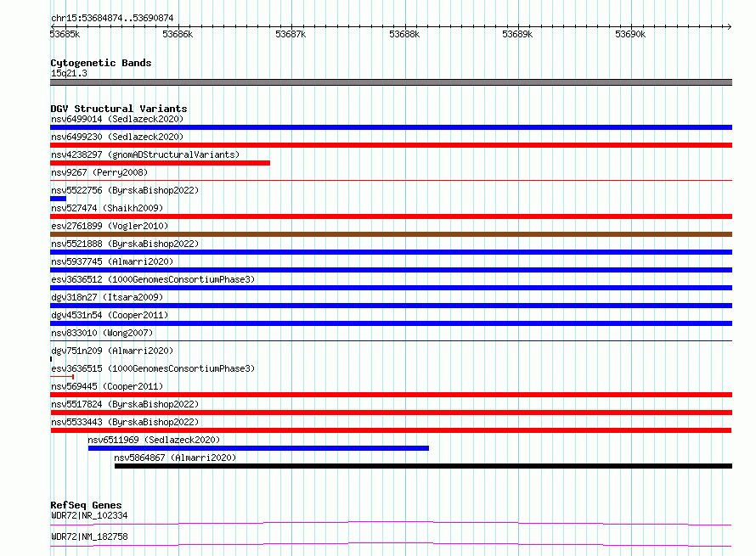756x556 pixels.
Task: Click the nsv6511969 (Sedlazeck2020) blue bar
Action: click(258, 448)
